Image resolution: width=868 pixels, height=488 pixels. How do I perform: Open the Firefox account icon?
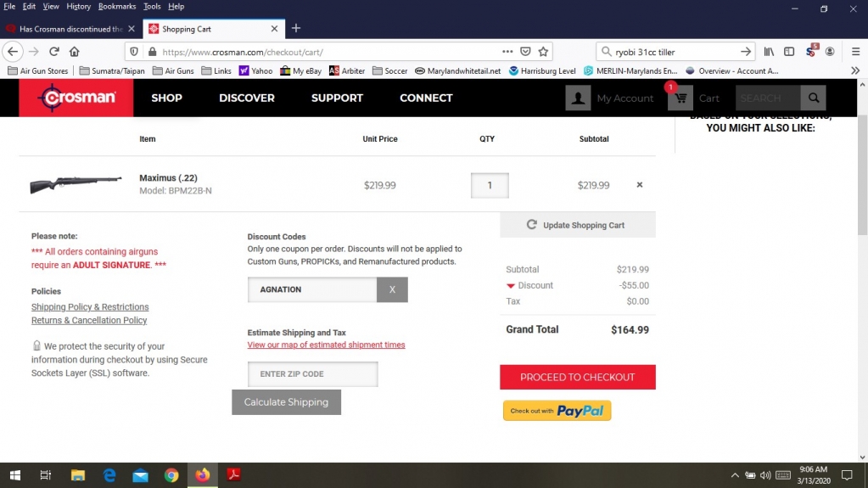pyautogui.click(x=830, y=52)
